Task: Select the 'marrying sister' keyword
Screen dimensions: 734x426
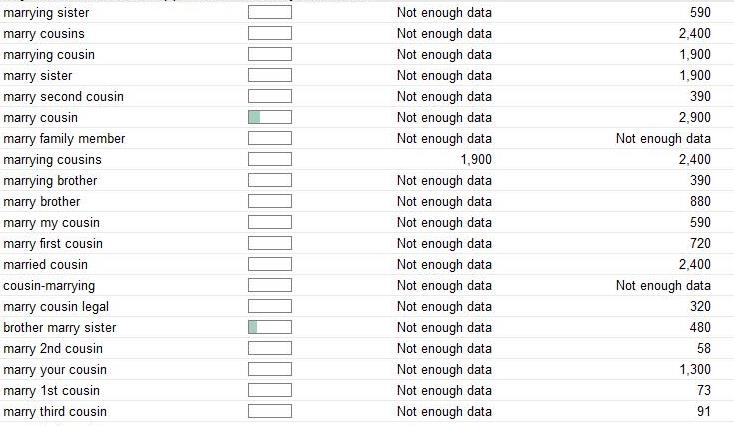Action: (x=46, y=13)
